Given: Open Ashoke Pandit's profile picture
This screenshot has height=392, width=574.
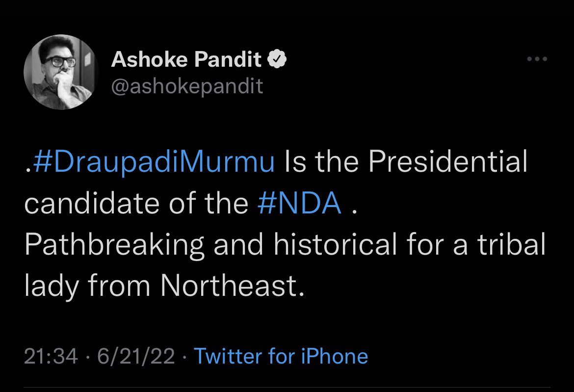Looking at the screenshot, I should [61, 72].
